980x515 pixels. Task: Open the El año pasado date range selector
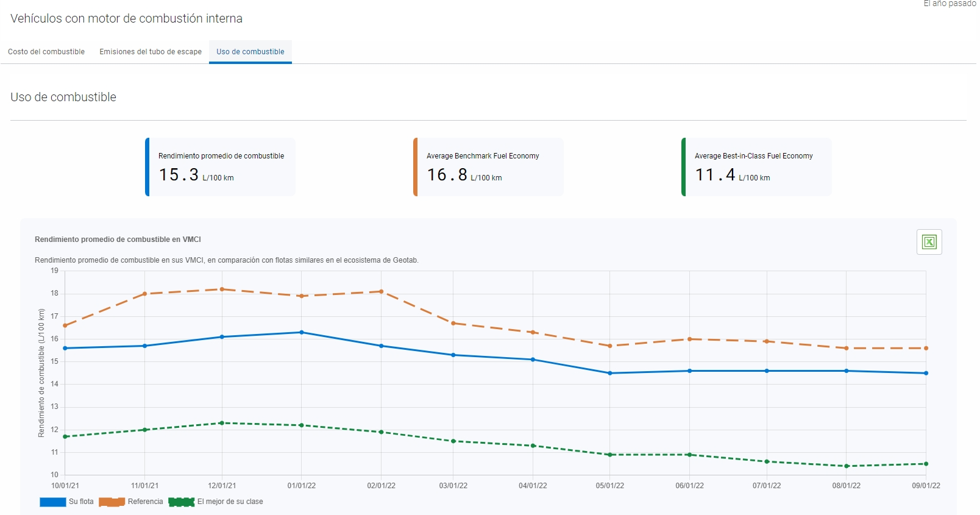949,4
